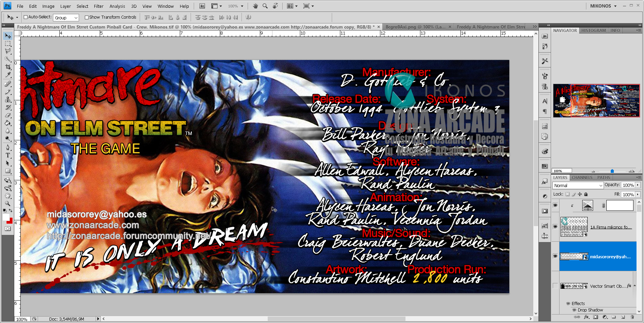The image size is (644, 323).
Task: Create a new layer
Action: pos(623,317)
